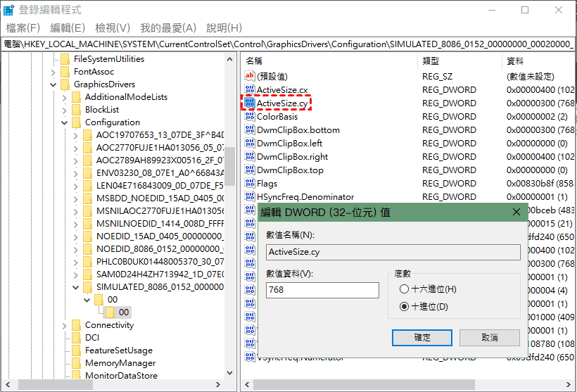Click the DwmClipBox.bottom DWORD icon

tap(250, 129)
